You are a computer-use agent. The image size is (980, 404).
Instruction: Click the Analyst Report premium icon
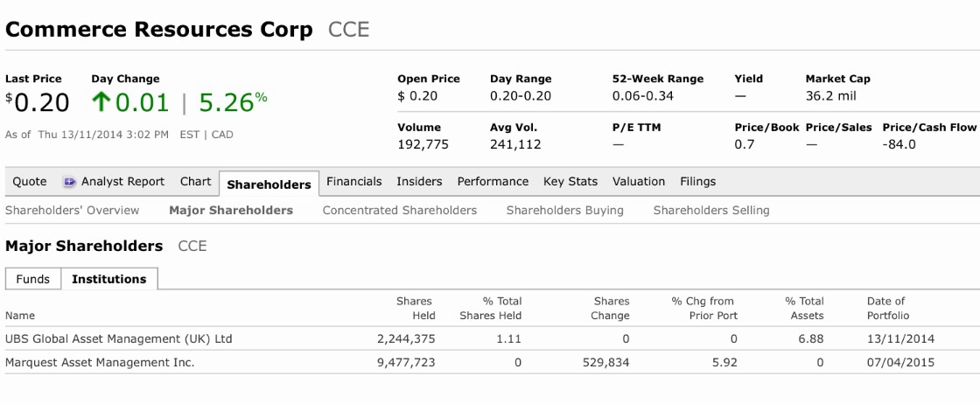pos(69,182)
